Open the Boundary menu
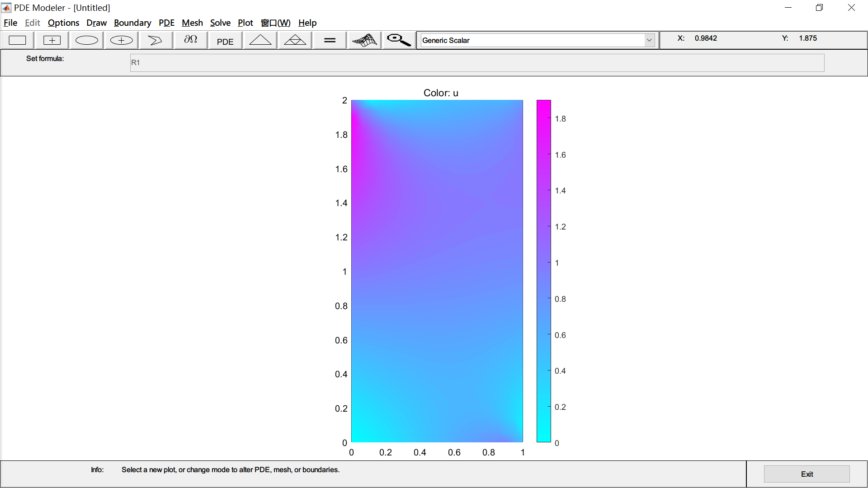The image size is (868, 488). (132, 23)
